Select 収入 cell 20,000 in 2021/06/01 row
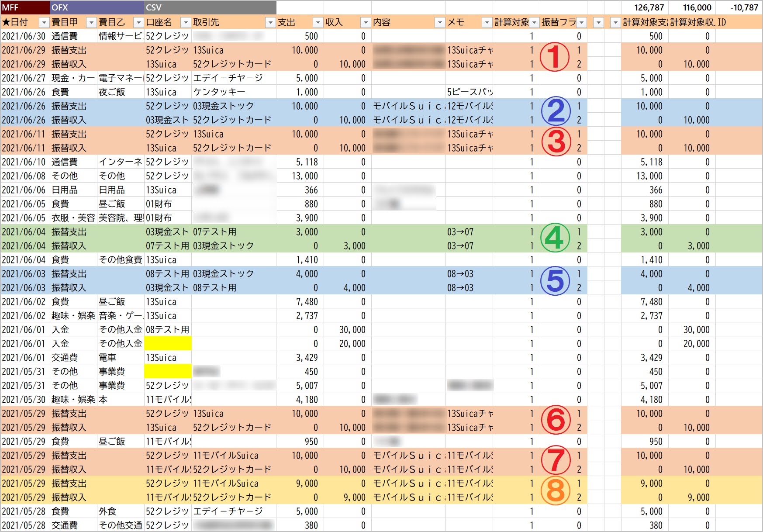Screen dimensions: 763x532 coord(347,344)
